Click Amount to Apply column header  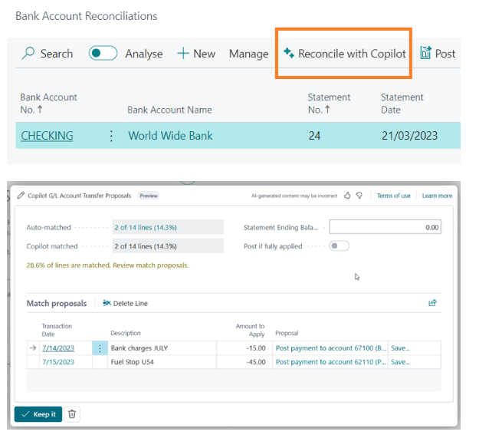click(x=250, y=330)
